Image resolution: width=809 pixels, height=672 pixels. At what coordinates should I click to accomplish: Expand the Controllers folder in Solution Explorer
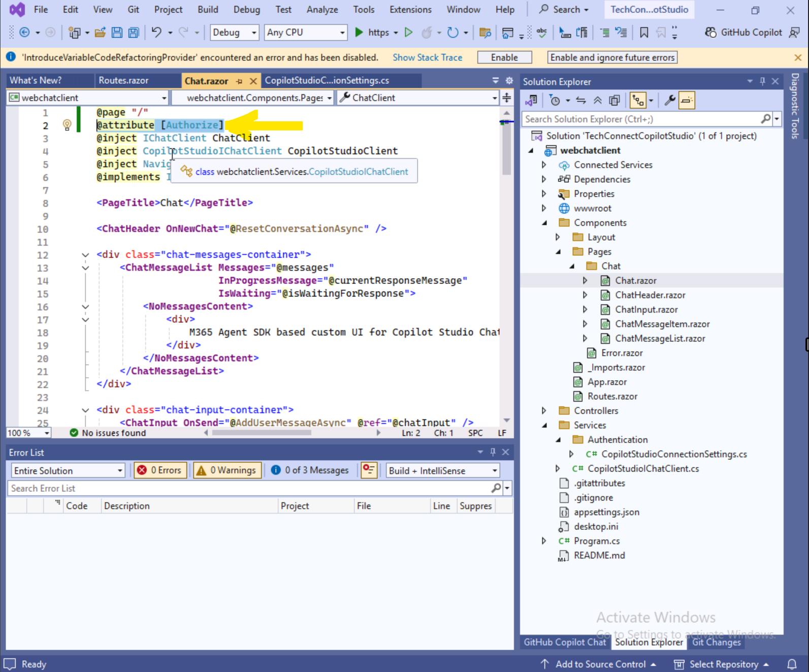coord(544,411)
